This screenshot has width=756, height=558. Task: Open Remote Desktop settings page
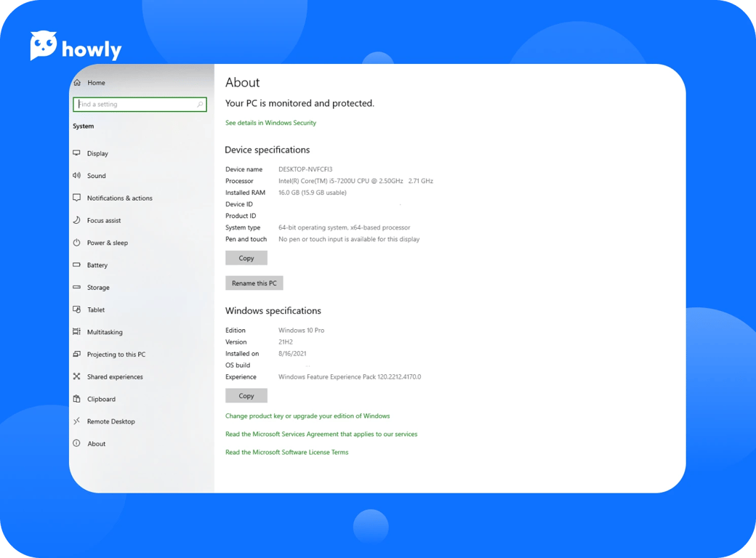click(x=110, y=421)
